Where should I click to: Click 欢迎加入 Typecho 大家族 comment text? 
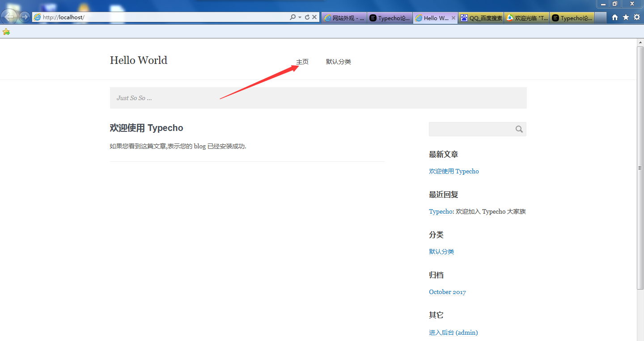(x=491, y=211)
